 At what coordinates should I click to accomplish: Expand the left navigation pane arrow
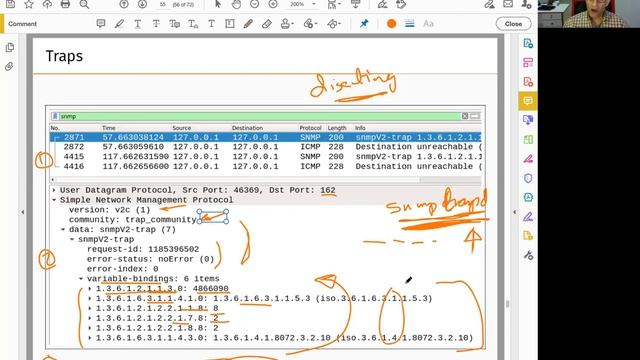tap(23, 212)
